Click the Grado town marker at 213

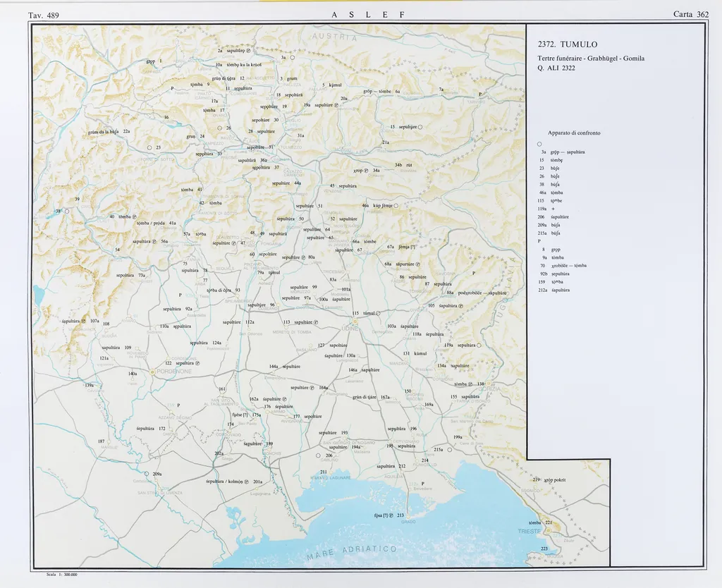point(409,516)
